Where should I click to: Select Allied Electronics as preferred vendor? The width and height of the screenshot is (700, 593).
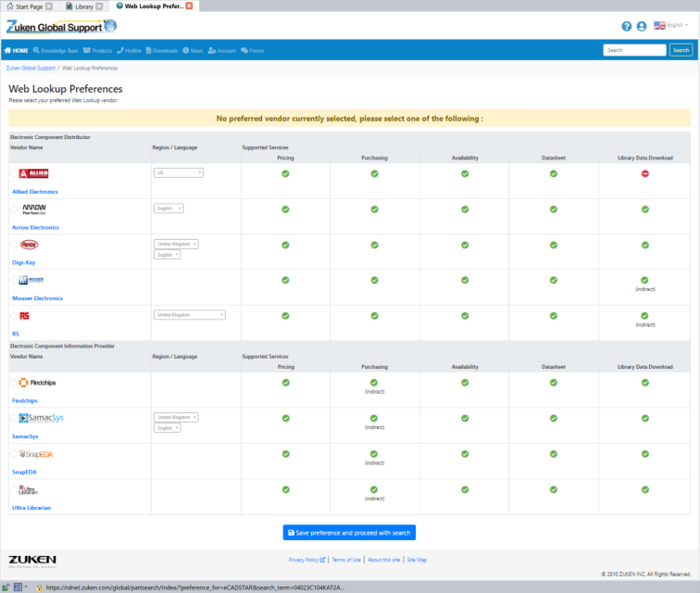14,174
